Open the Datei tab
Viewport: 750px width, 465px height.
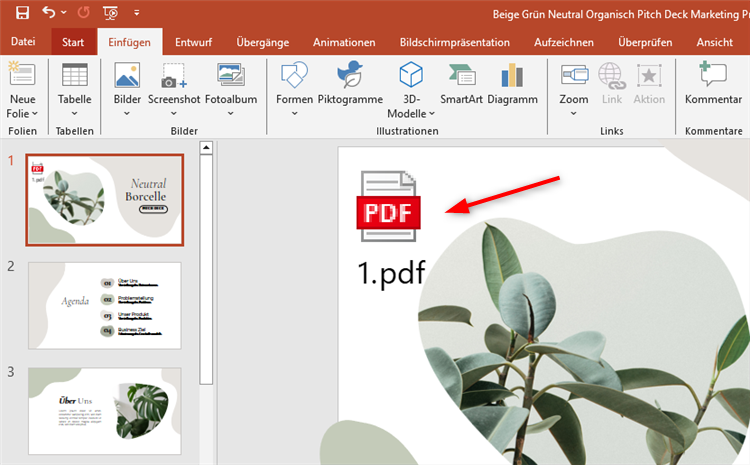23,42
